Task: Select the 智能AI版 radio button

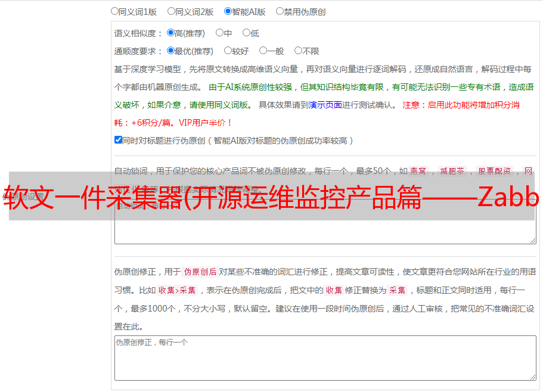Action: (228, 11)
